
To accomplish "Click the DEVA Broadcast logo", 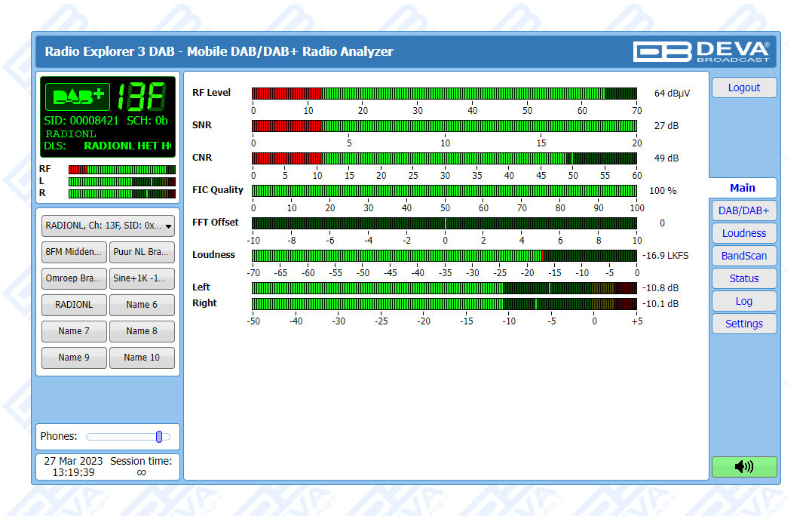I will (701, 51).
